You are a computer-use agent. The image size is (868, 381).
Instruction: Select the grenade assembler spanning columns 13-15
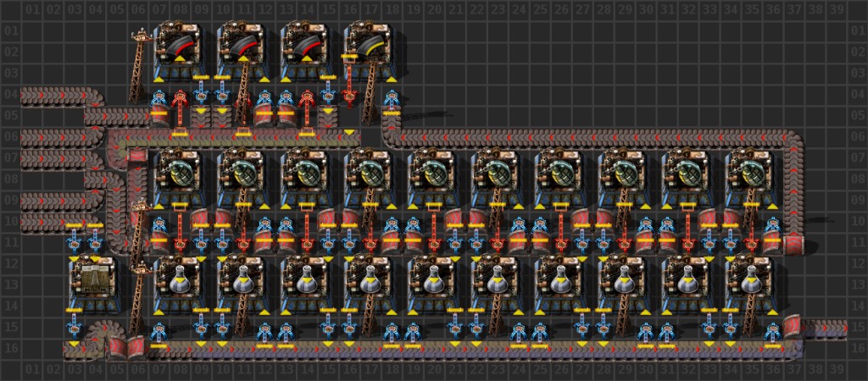pos(307,179)
